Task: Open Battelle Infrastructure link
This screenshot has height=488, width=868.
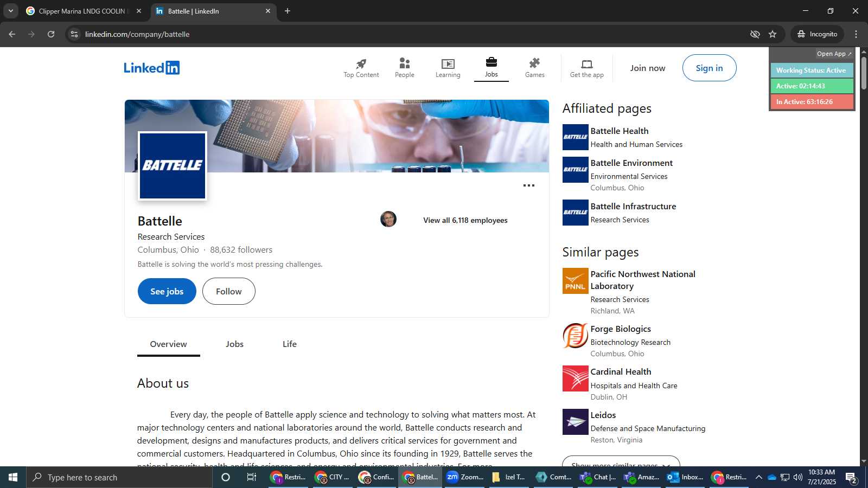Action: tap(633, 206)
